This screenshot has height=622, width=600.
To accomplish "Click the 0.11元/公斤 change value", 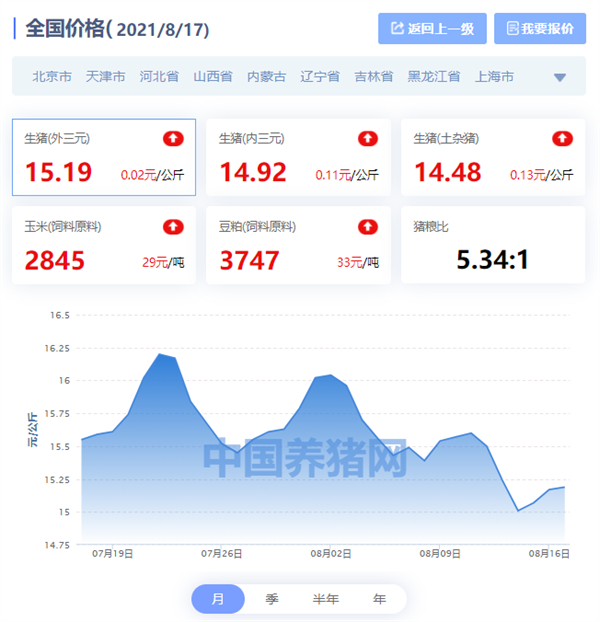I will [x=347, y=175].
